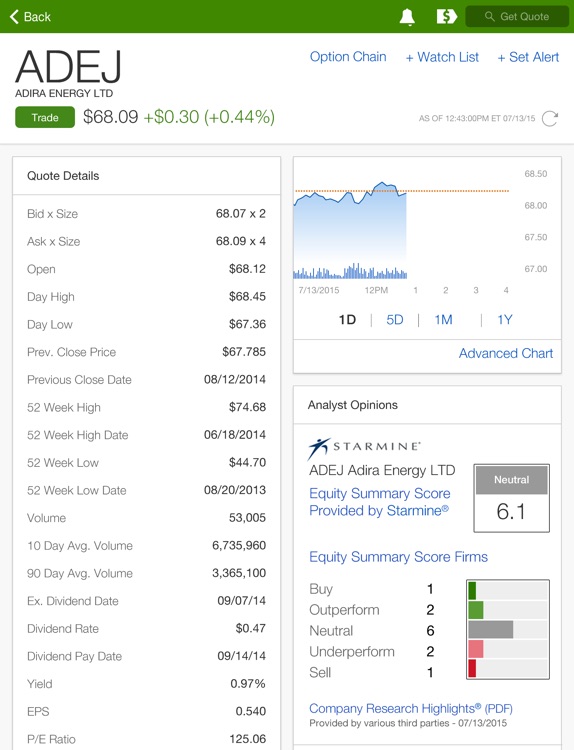
Task: Add ADEJ to Watch List
Action: pyautogui.click(x=442, y=57)
